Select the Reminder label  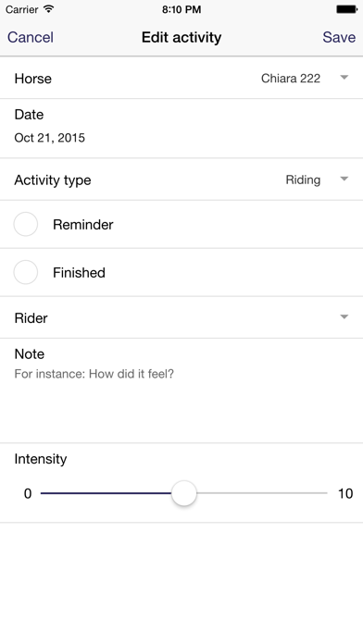[x=83, y=225]
